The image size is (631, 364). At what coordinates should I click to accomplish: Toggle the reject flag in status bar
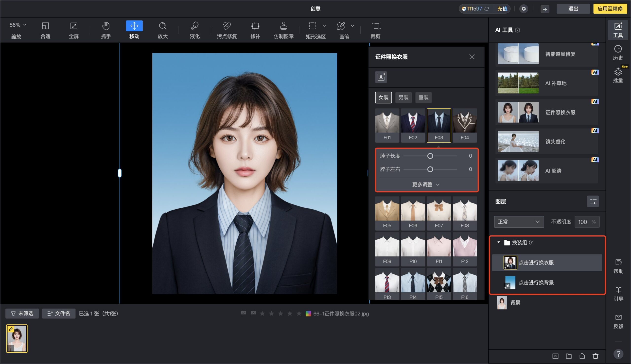point(253,313)
